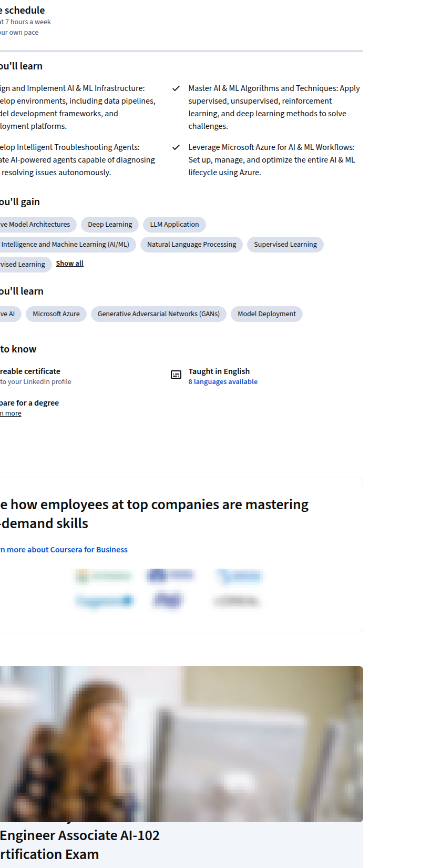Select the Deep Learning skill tag
The image size is (431, 868).
(x=110, y=225)
